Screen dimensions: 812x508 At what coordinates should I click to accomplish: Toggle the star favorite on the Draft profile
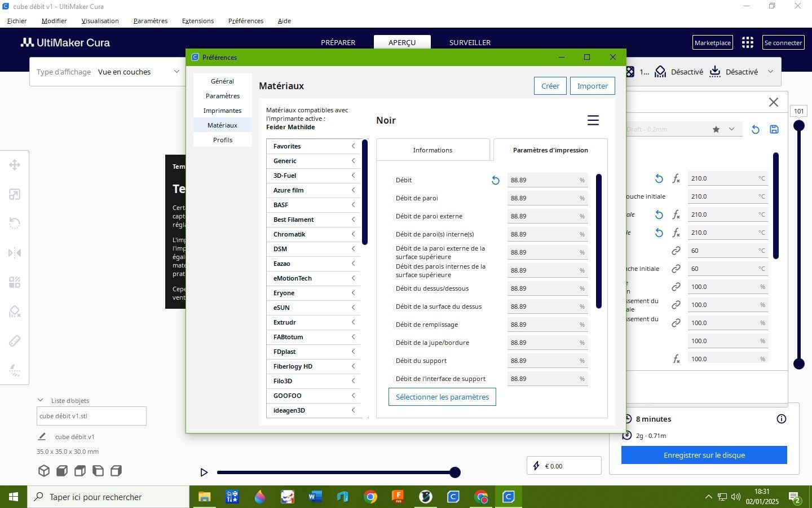716,129
